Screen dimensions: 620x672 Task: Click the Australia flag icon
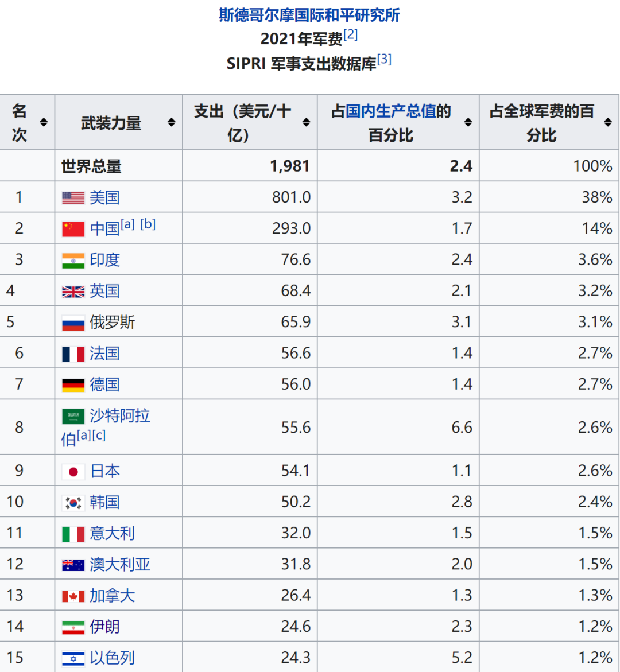[x=73, y=565]
